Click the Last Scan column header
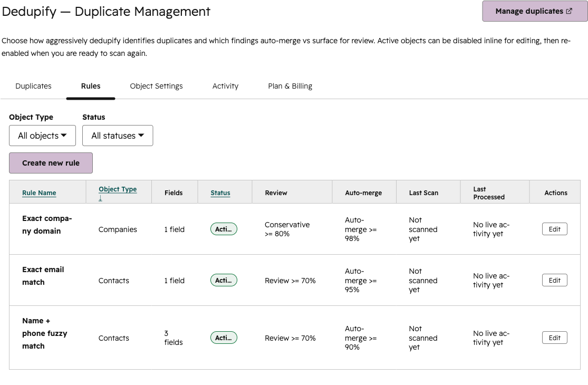The image size is (588, 385). (x=424, y=192)
